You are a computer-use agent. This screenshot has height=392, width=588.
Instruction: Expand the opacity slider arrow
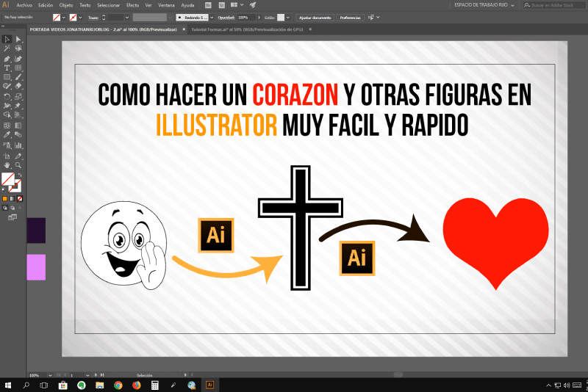259,18
